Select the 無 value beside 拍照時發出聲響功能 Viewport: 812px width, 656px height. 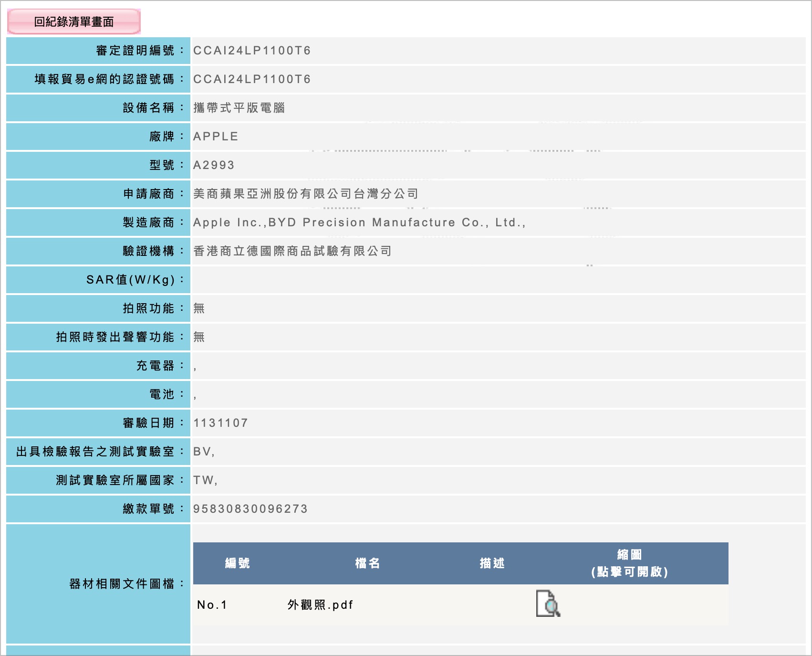click(199, 337)
